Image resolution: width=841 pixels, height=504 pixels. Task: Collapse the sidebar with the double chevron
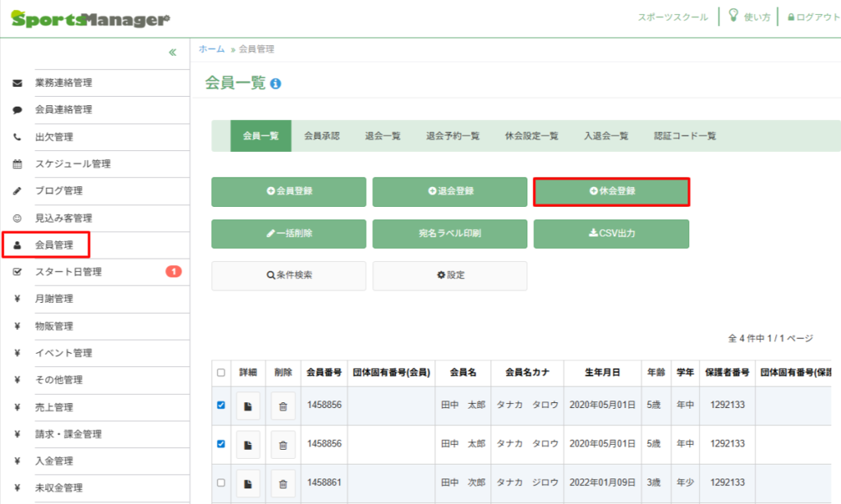(172, 52)
